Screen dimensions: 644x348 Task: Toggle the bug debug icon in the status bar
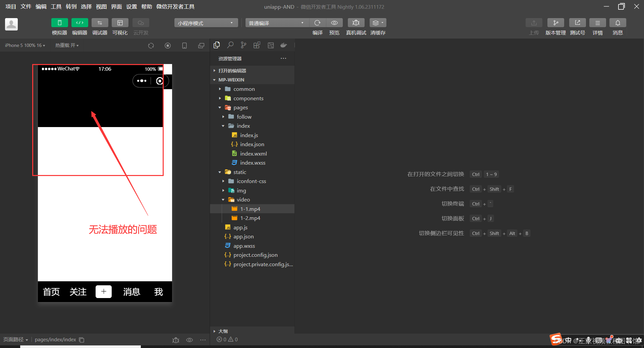176,340
